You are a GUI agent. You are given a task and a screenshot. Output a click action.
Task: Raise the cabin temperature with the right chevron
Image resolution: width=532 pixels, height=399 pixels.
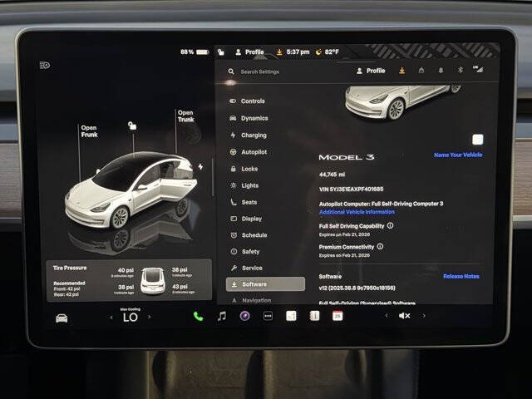[x=149, y=317]
